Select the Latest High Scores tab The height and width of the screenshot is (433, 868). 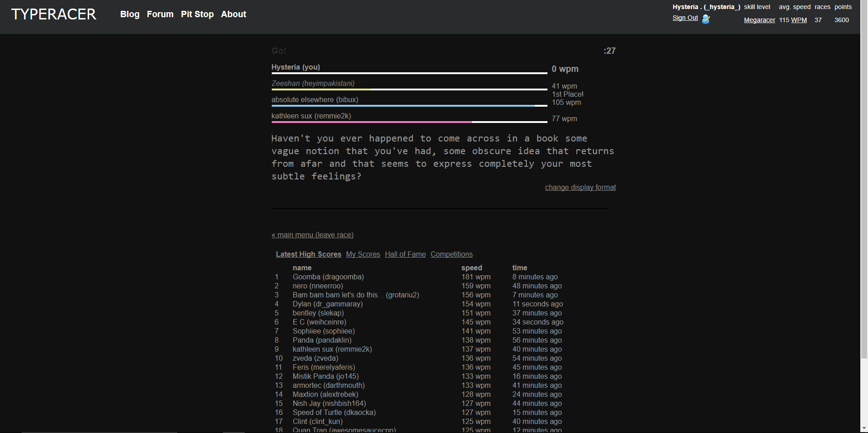pos(309,254)
